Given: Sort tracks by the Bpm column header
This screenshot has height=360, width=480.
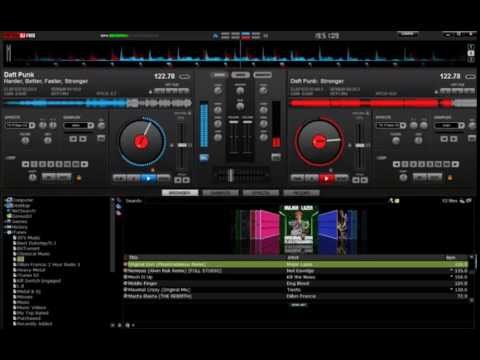Looking at the screenshot, I should 451,258.
